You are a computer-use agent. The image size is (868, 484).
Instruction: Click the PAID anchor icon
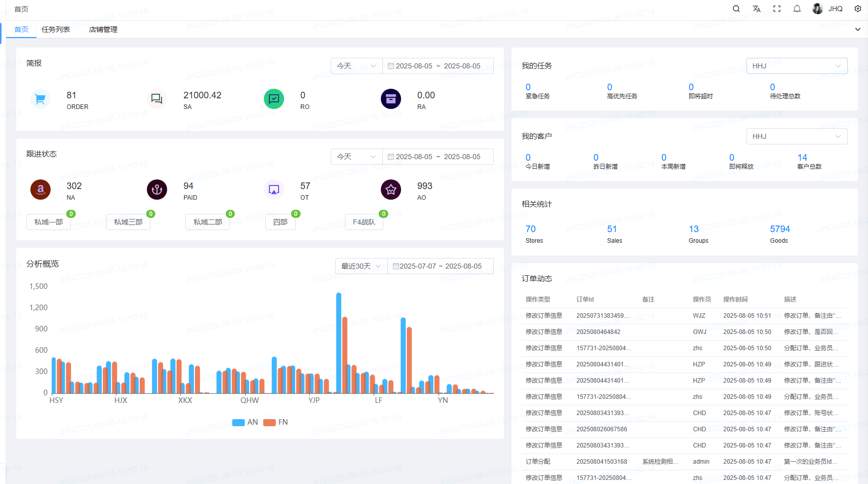click(x=157, y=190)
